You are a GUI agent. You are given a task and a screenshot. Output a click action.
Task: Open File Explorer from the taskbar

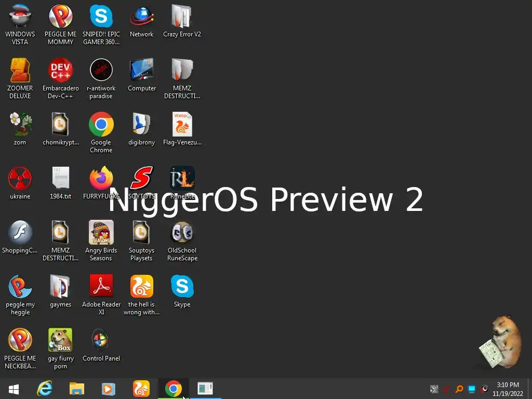[77, 389]
